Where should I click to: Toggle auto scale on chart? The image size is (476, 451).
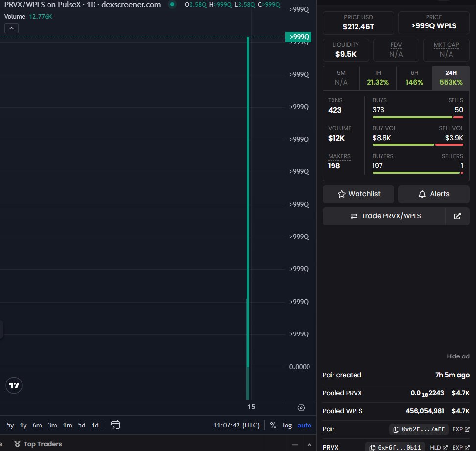click(x=305, y=425)
